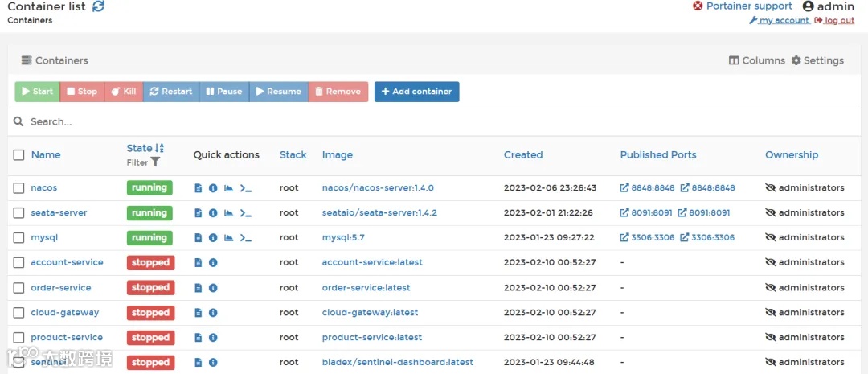Open logs icon for nacos container
The width and height of the screenshot is (868, 374).
coord(199,188)
